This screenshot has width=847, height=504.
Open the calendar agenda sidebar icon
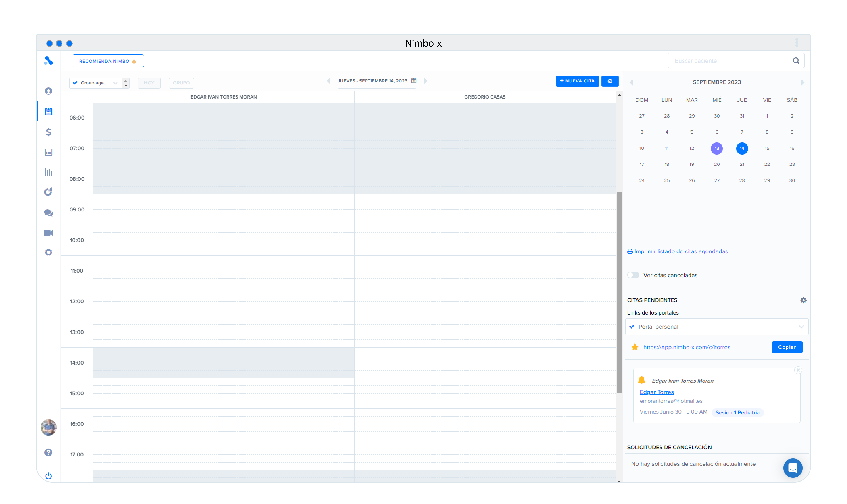(49, 111)
